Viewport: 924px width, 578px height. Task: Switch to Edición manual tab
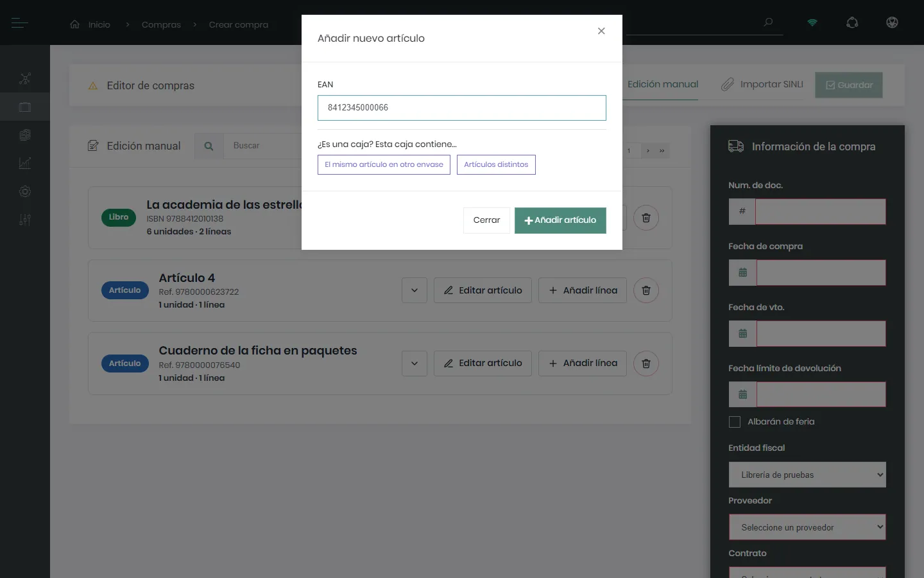coord(663,85)
